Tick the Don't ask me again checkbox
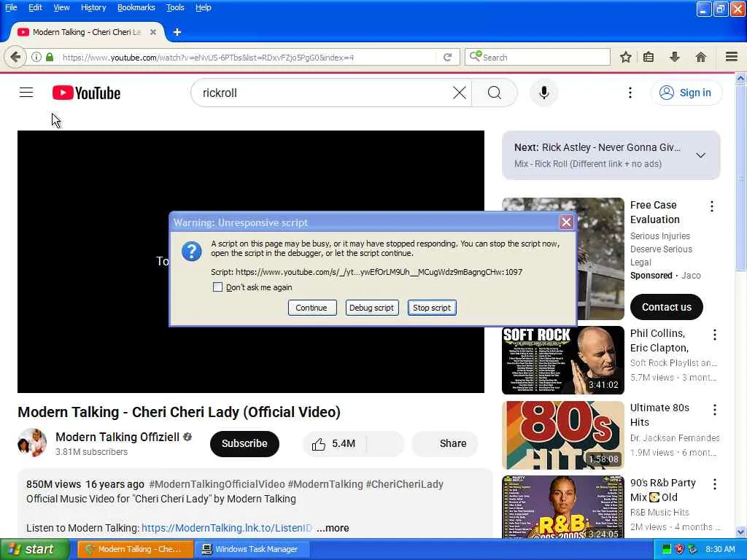747x560 pixels. [x=217, y=287]
